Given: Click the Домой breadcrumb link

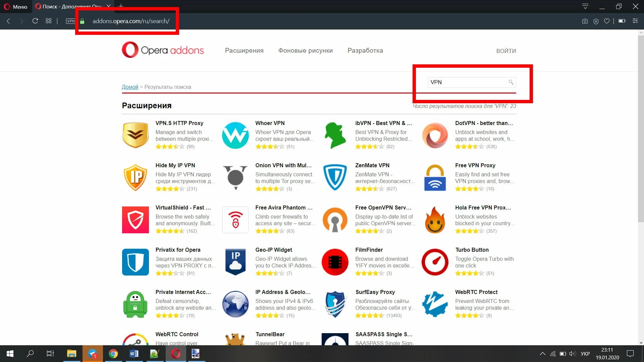Looking at the screenshot, I should pos(129,86).
